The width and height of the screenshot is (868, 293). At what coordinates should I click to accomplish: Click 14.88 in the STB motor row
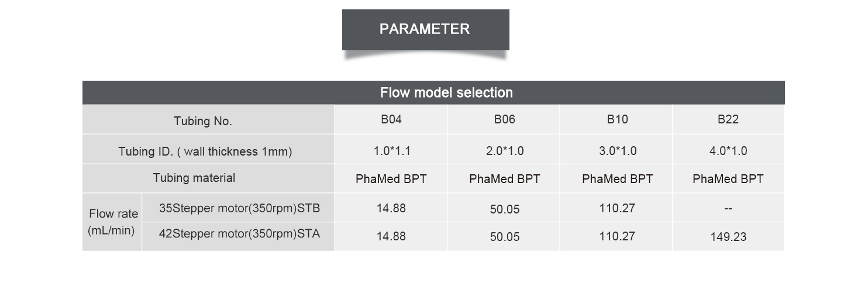click(391, 208)
